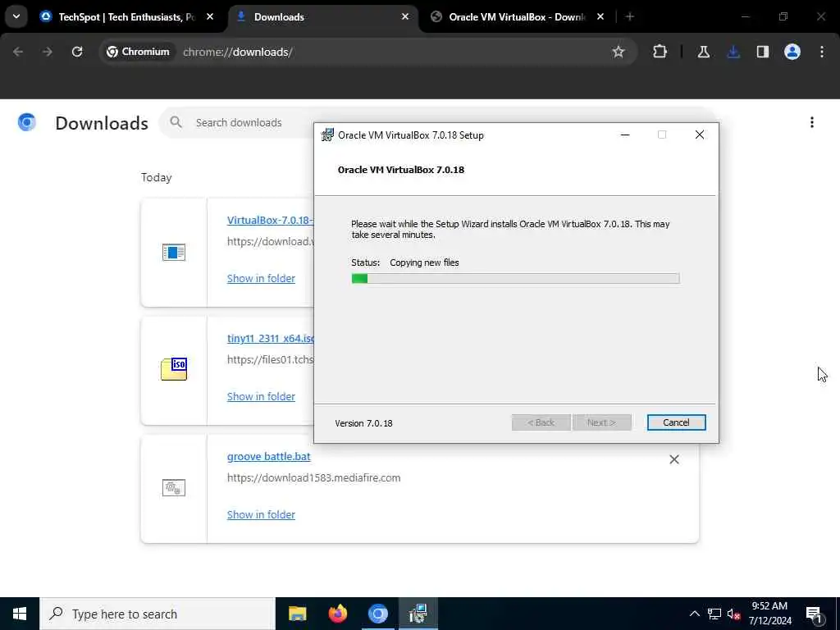Go forward in browser history
840x630 pixels.
point(48,52)
